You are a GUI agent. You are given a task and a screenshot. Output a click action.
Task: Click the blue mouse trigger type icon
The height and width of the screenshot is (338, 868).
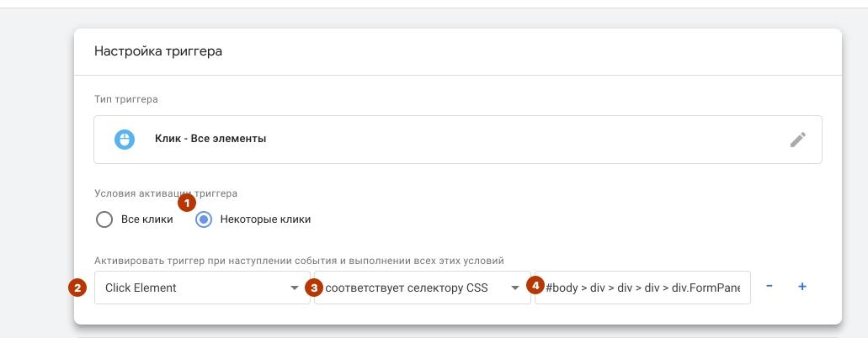pyautogui.click(x=125, y=140)
